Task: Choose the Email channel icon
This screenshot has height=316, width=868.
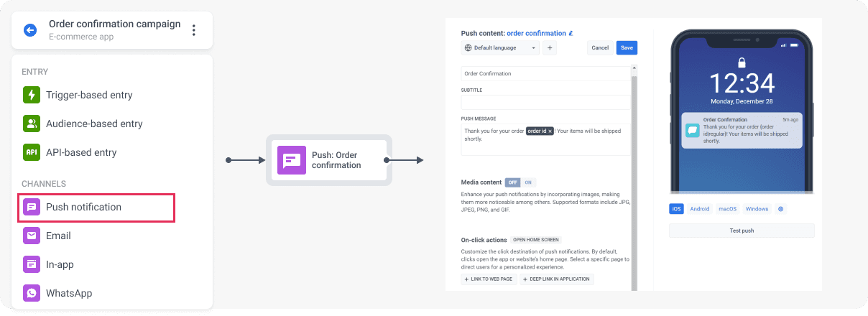Action: (31, 236)
